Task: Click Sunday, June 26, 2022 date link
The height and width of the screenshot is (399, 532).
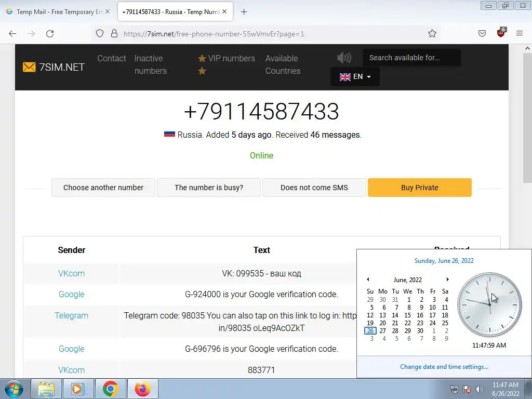Action: (444, 261)
